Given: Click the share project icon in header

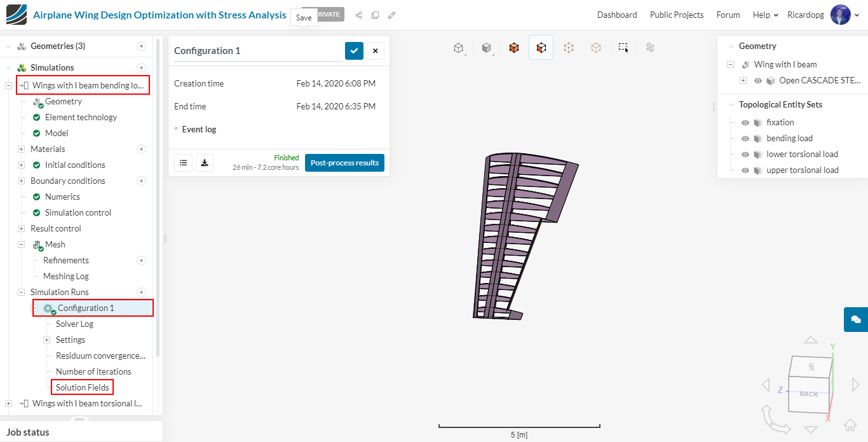Looking at the screenshot, I should pyautogui.click(x=358, y=15).
